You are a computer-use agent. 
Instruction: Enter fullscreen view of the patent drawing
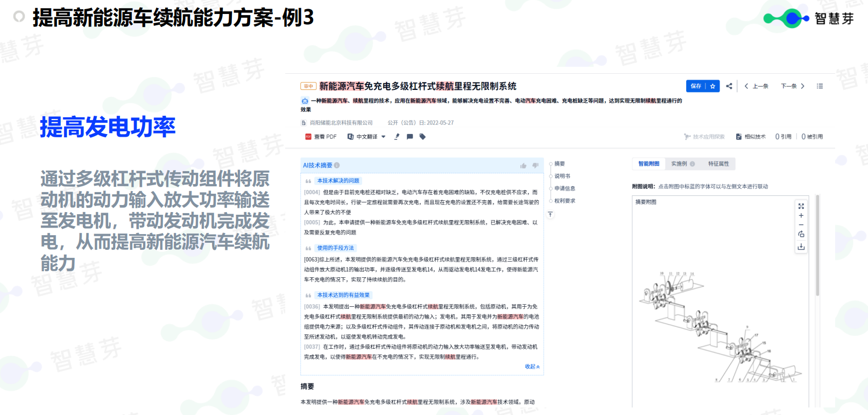pos(801,206)
